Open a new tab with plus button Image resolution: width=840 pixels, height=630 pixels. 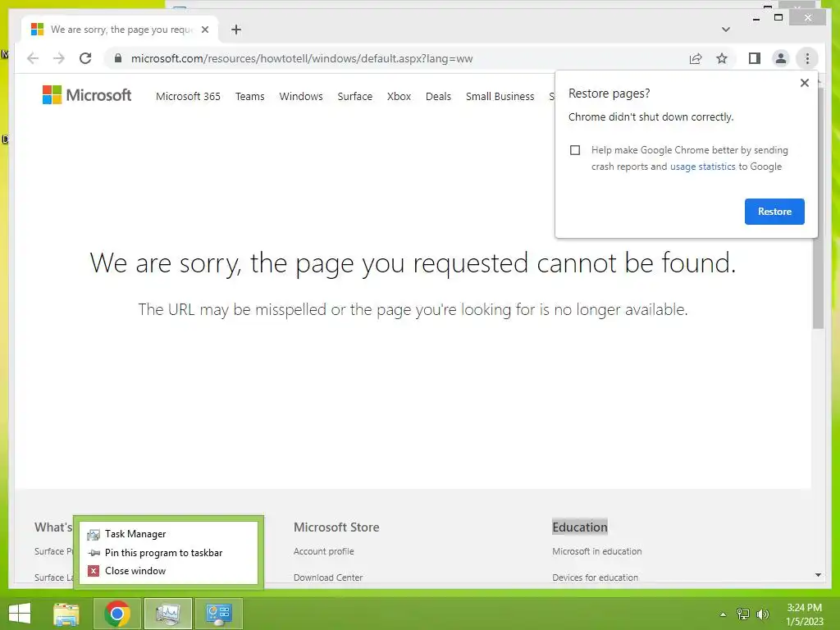[236, 30]
